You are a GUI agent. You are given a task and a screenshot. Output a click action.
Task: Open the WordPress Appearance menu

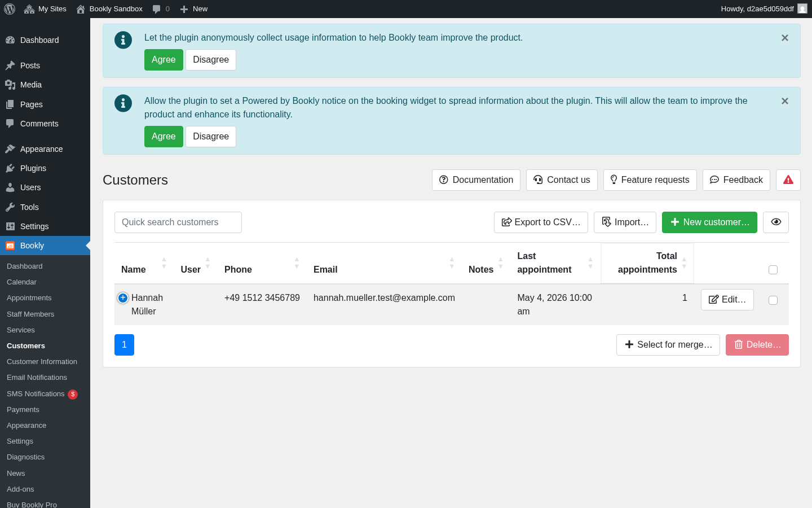45,149
